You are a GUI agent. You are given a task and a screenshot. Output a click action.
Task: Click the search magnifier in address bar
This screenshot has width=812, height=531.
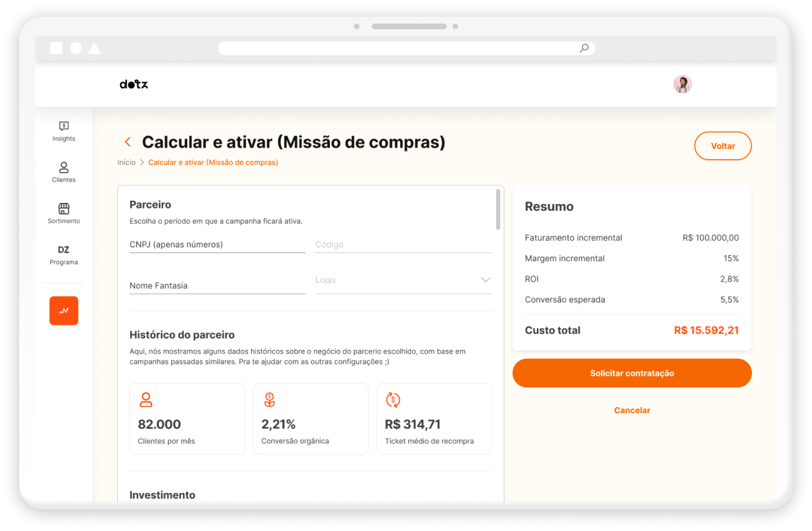pos(584,48)
